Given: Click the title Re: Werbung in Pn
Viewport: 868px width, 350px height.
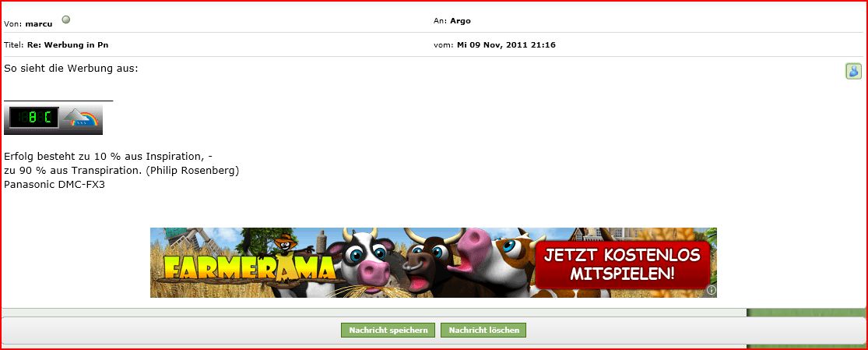Looking at the screenshot, I should [67, 44].
